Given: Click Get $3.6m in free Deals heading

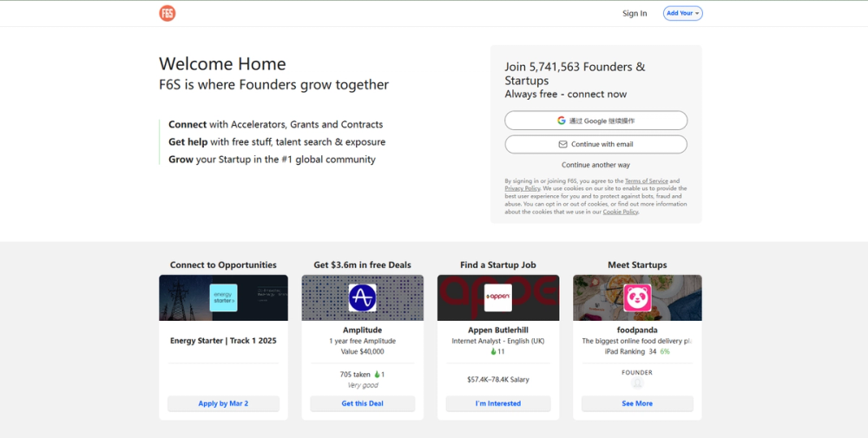Looking at the screenshot, I should (362, 265).
